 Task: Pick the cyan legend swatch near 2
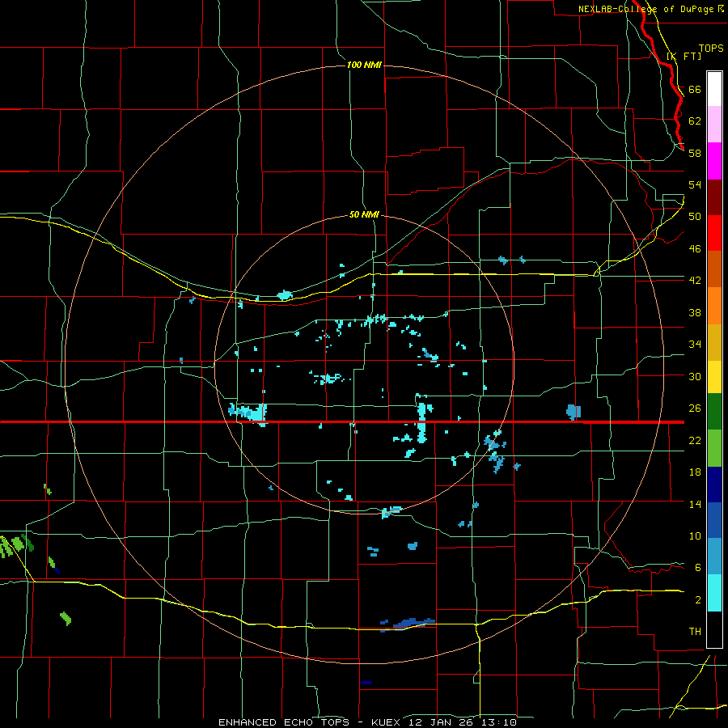click(x=714, y=593)
